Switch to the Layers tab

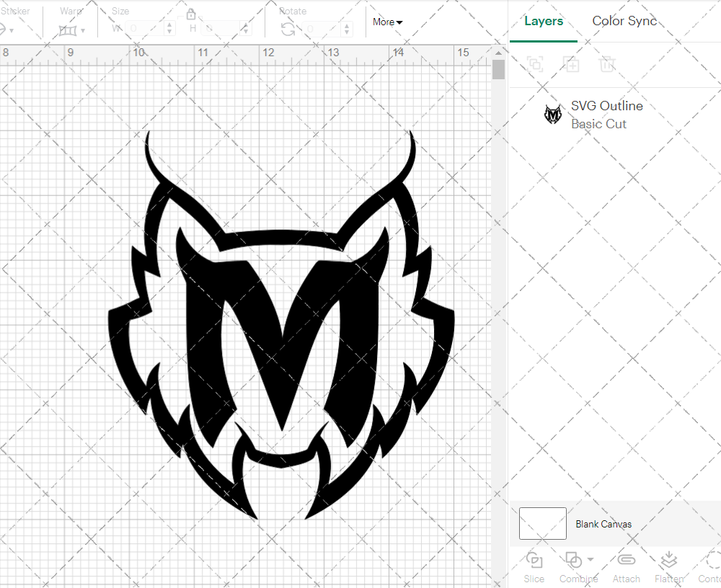(x=544, y=21)
